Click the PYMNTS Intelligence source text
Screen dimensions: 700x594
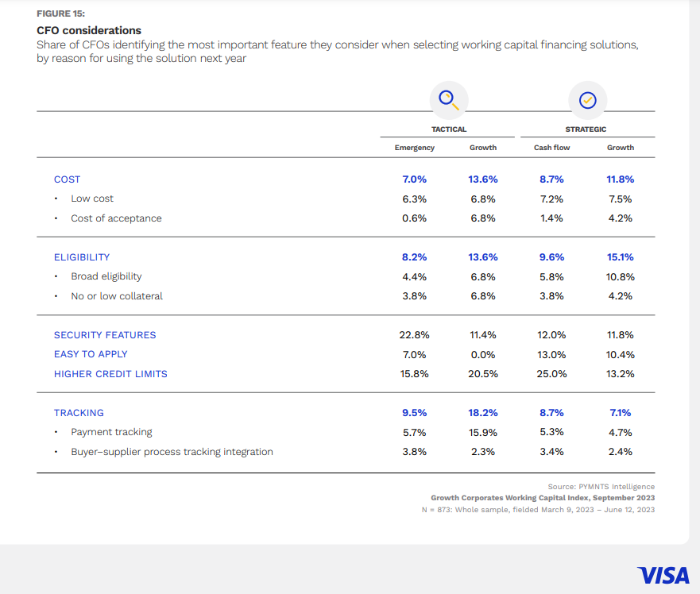coord(601,487)
